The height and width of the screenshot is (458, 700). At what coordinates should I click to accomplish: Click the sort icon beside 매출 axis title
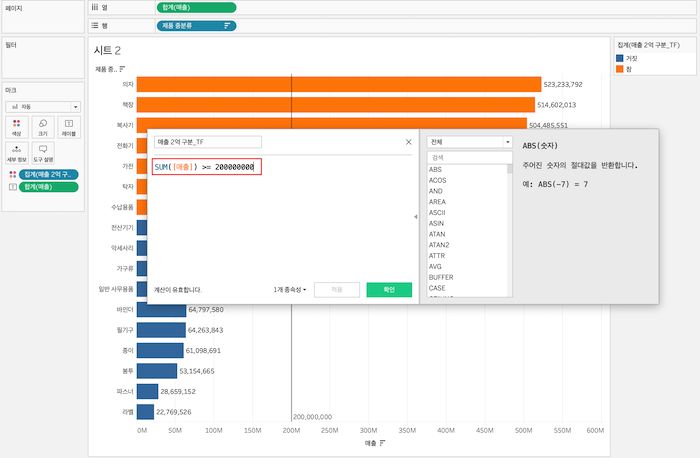tap(382, 443)
